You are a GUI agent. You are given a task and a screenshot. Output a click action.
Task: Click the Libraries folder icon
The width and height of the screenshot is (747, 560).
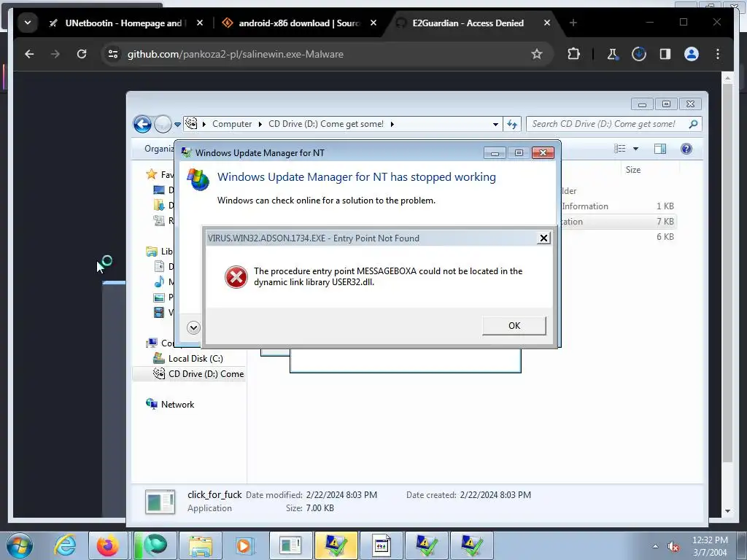point(152,252)
